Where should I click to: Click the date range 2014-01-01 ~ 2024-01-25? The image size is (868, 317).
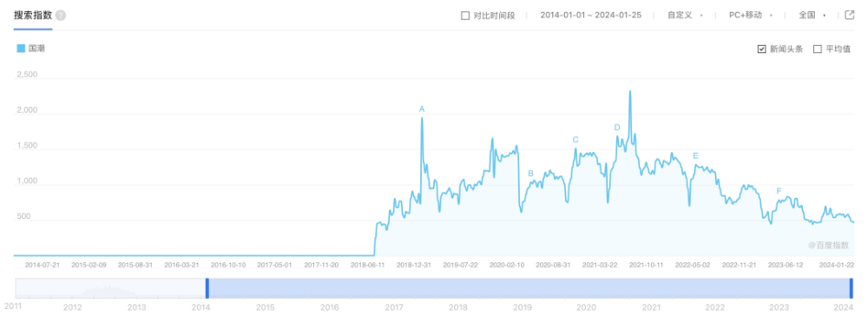pyautogui.click(x=590, y=16)
